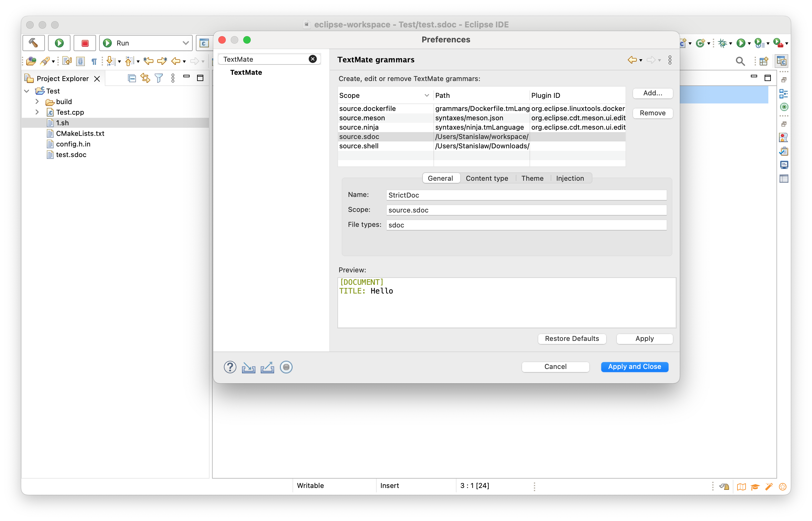
Task: Click the Apply button
Action: 645,339
